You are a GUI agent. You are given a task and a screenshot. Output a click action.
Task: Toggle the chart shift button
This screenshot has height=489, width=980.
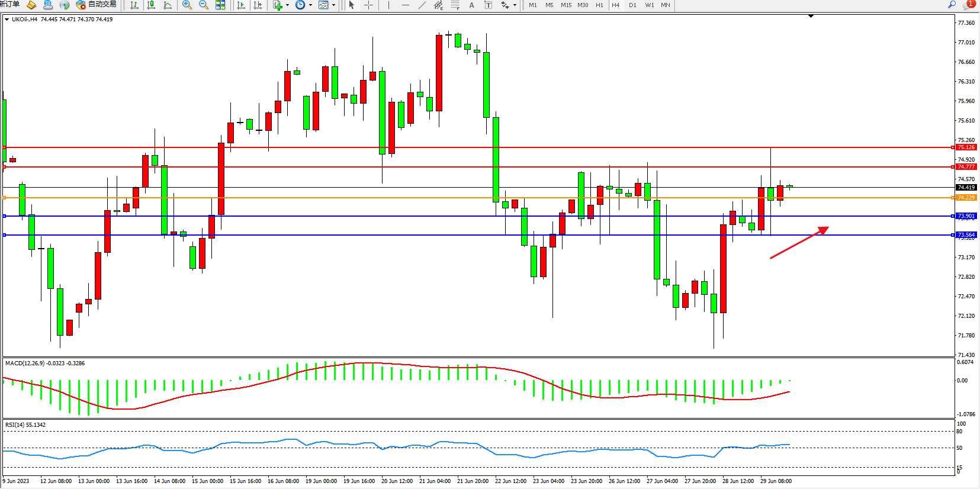point(258,5)
